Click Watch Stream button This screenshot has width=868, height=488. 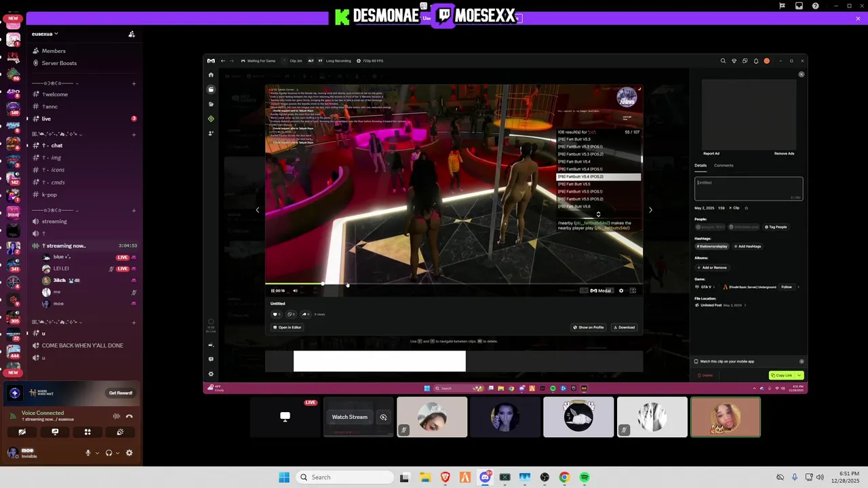point(349,417)
